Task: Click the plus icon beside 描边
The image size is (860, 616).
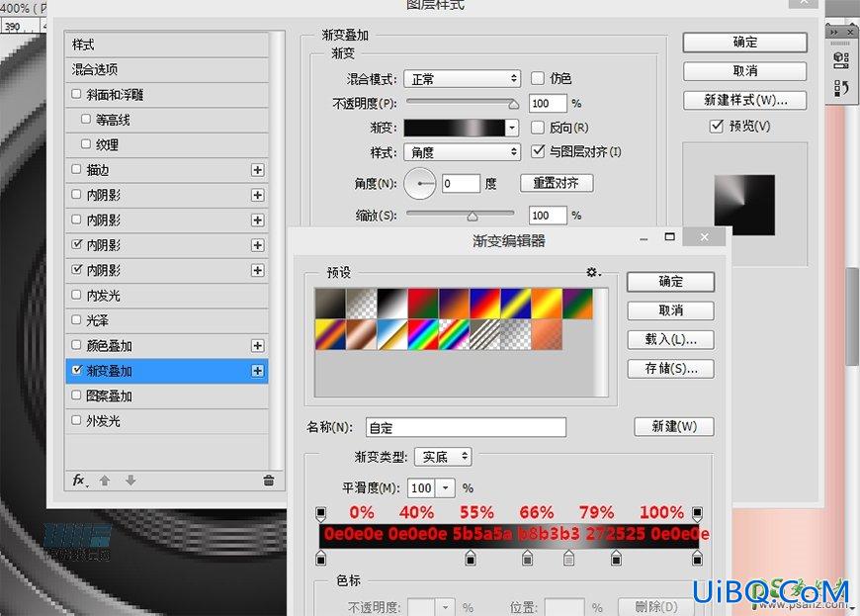Action: tap(258, 170)
